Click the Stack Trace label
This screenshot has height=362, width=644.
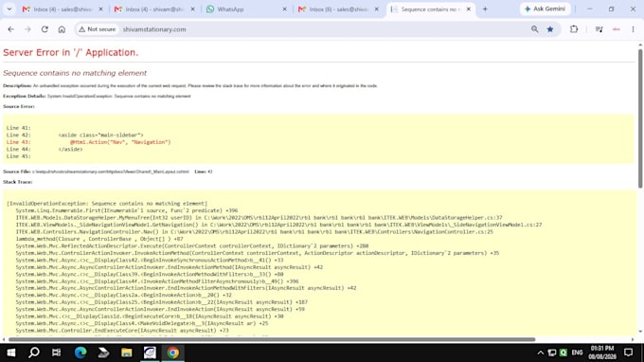(18, 182)
